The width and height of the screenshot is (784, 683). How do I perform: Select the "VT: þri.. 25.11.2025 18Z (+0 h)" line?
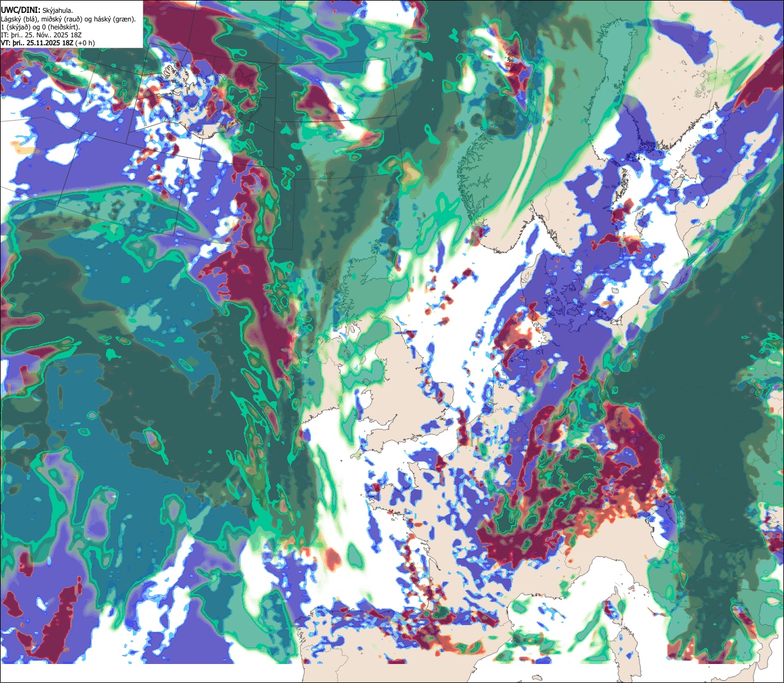pyautogui.click(x=48, y=43)
